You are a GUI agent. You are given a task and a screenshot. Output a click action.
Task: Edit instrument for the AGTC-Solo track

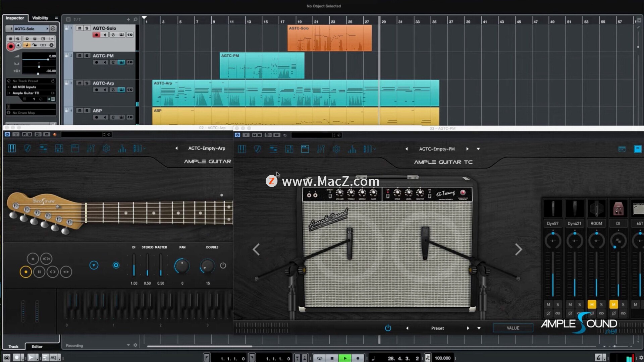[121, 35]
